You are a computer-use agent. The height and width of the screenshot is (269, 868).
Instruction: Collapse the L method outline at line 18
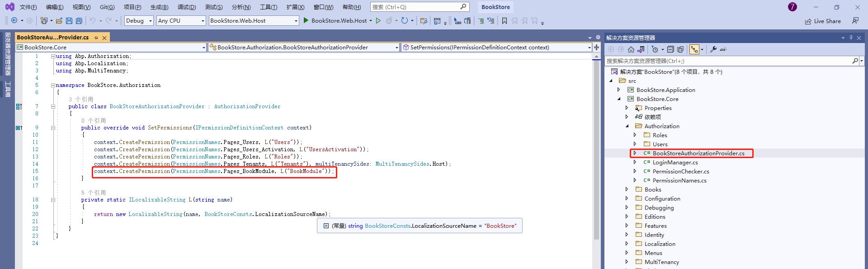(53, 200)
